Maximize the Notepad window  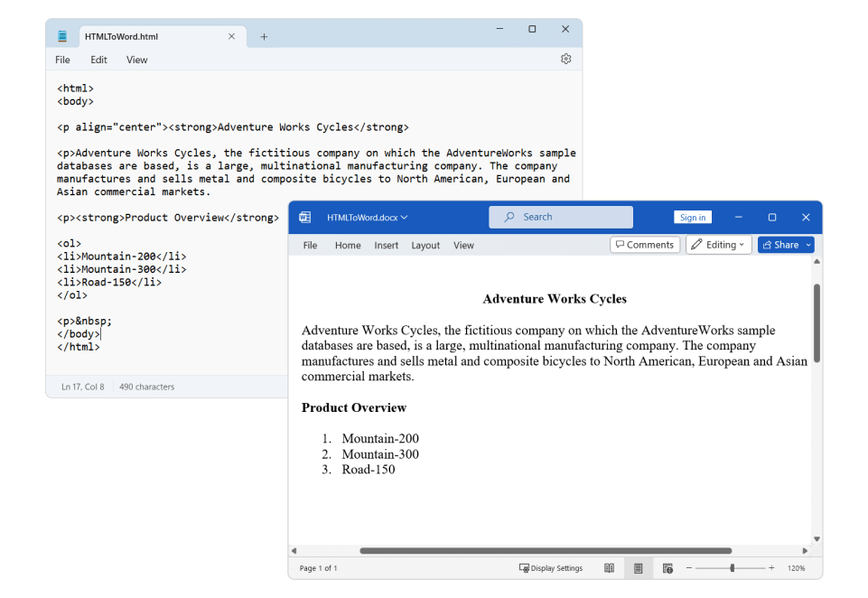[532, 29]
